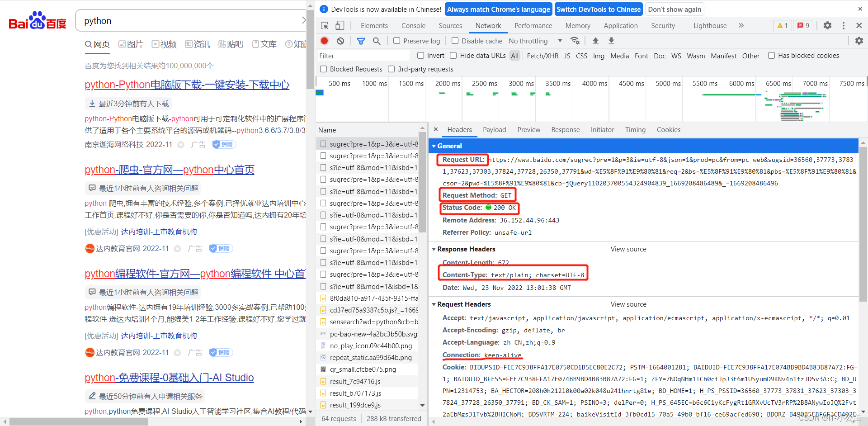Collapse the Response Headers section
This screenshot has width=868, height=426.
pos(434,249)
